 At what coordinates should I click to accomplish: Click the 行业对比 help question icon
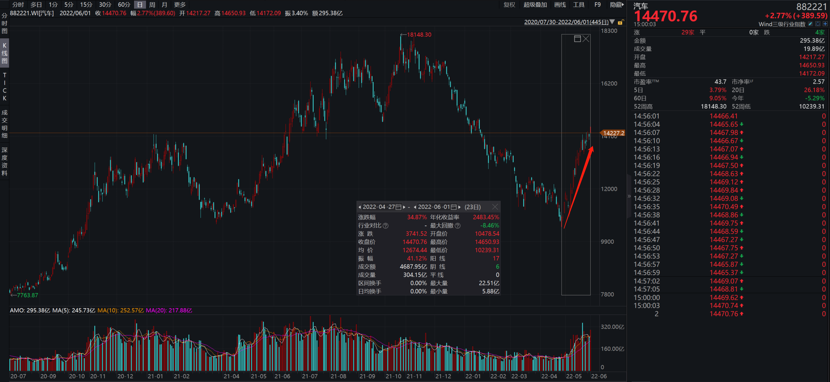[x=386, y=226]
